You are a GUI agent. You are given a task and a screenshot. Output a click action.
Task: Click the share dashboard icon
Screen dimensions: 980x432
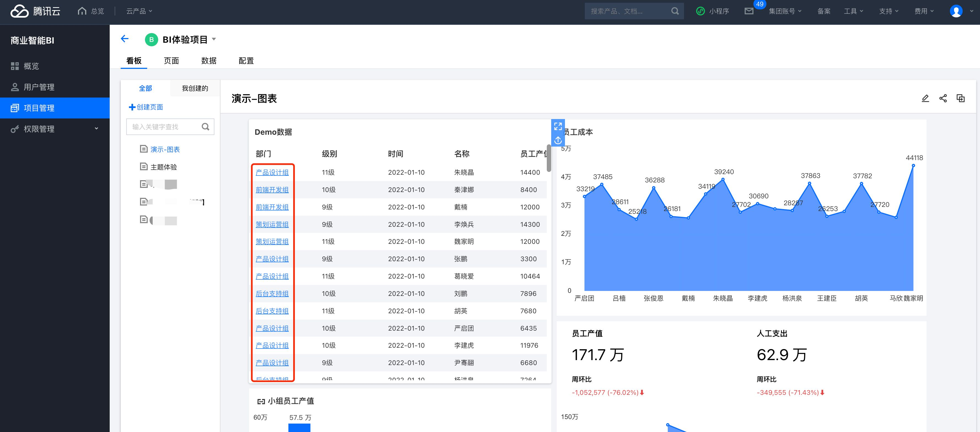(x=943, y=98)
